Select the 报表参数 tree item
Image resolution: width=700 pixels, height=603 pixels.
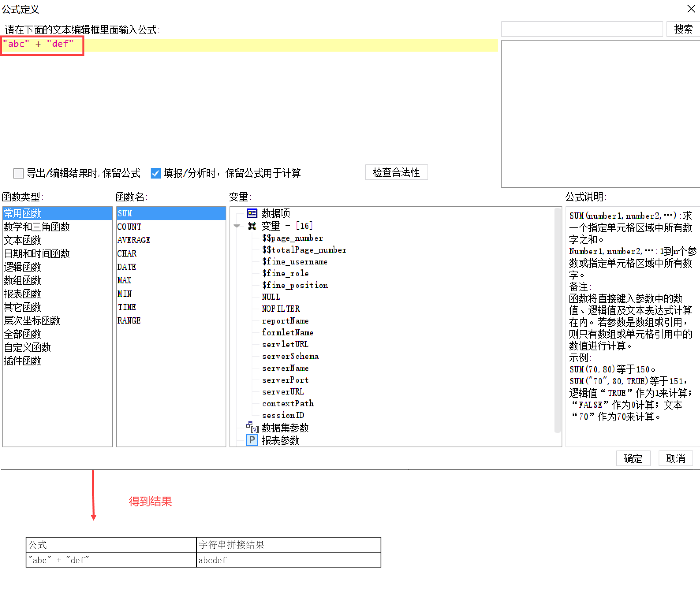(x=280, y=440)
